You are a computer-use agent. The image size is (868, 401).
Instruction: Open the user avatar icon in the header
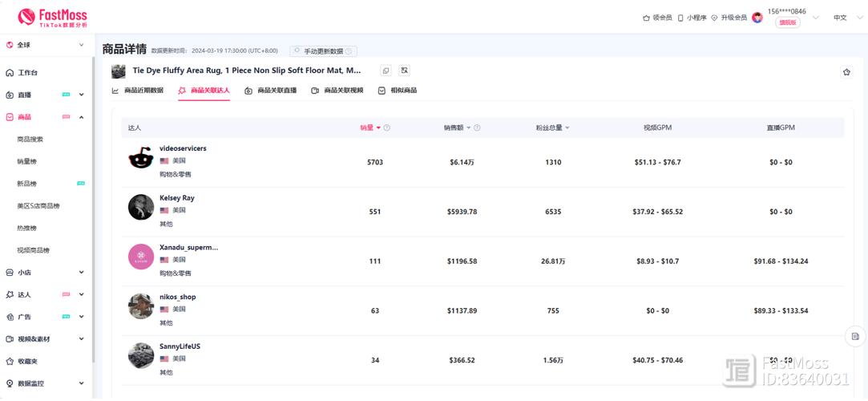(x=757, y=18)
